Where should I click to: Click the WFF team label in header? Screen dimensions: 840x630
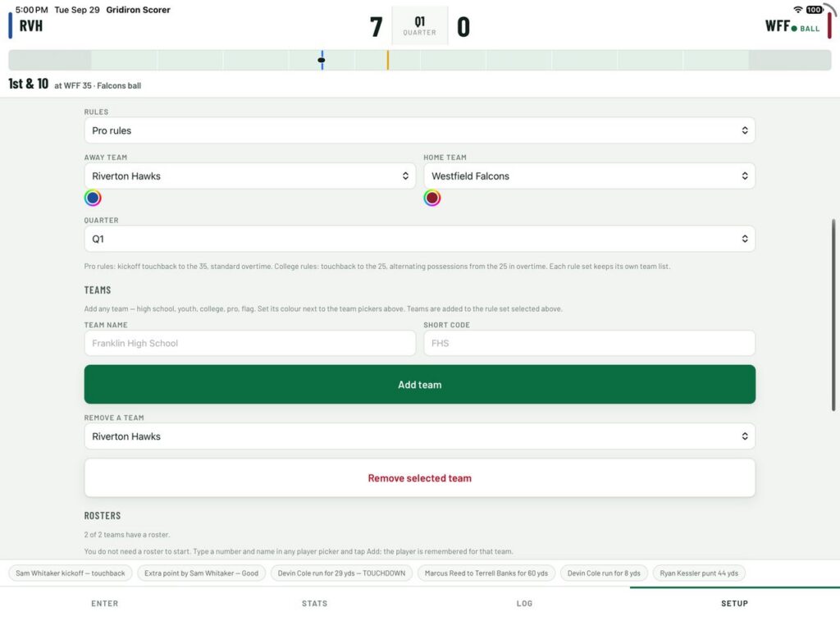click(x=778, y=25)
